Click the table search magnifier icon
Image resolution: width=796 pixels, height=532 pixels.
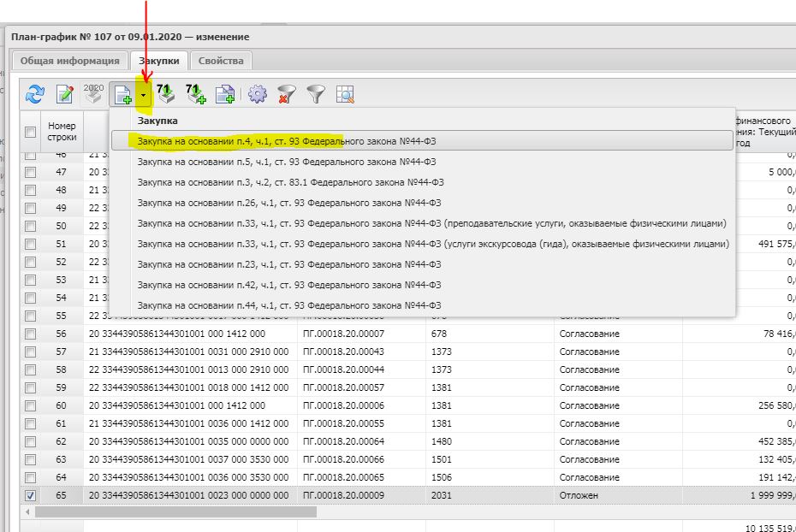345,94
